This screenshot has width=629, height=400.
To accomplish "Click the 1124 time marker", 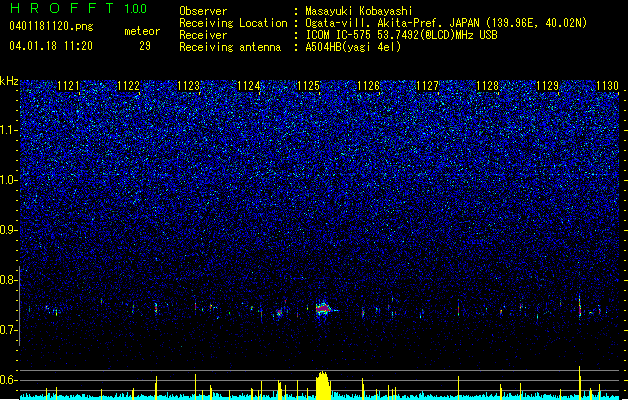I will (248, 86).
